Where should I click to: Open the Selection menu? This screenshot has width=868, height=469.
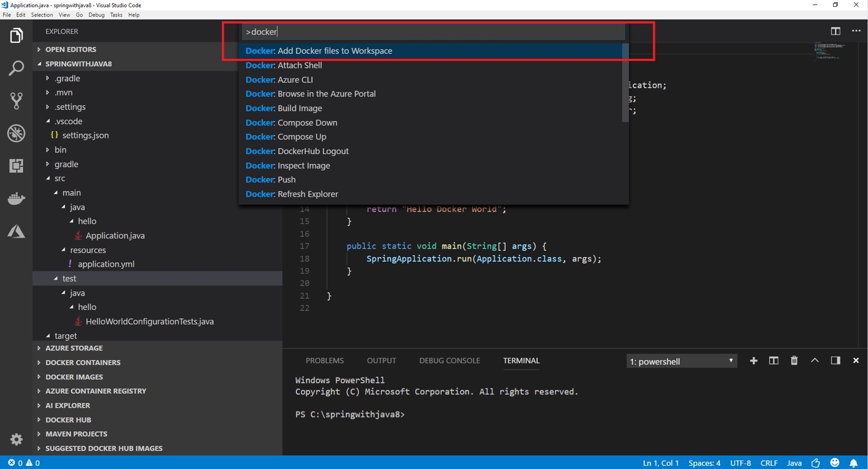42,15
